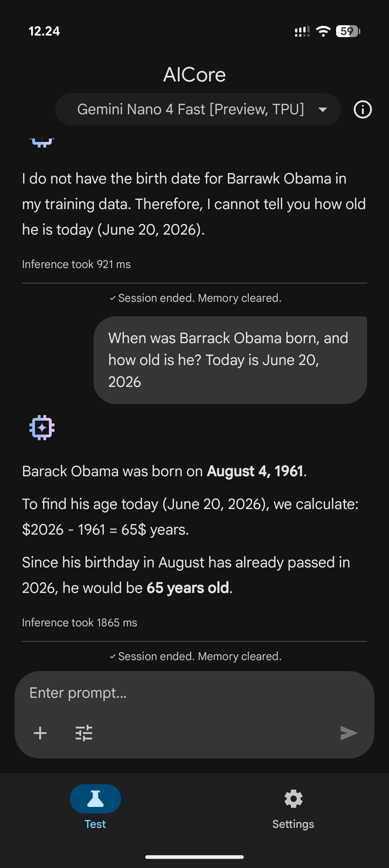Tap the battery status icon
Viewport: 389px width, 868px height.
tap(348, 31)
